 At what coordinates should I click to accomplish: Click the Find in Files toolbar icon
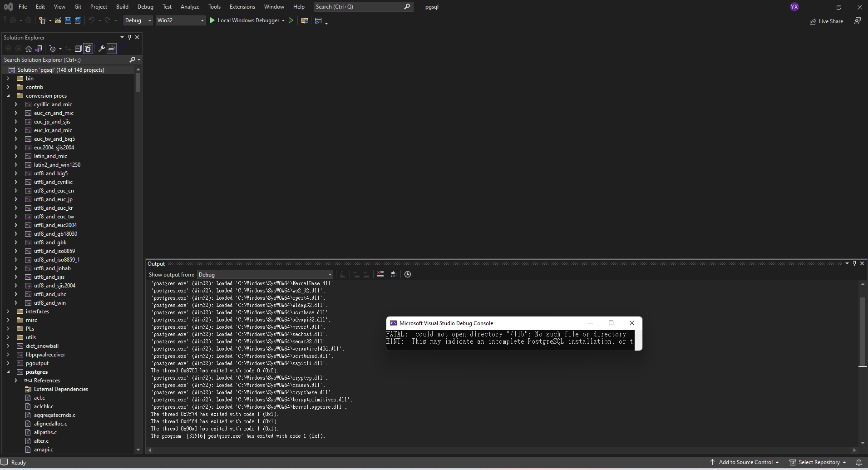click(305, 20)
